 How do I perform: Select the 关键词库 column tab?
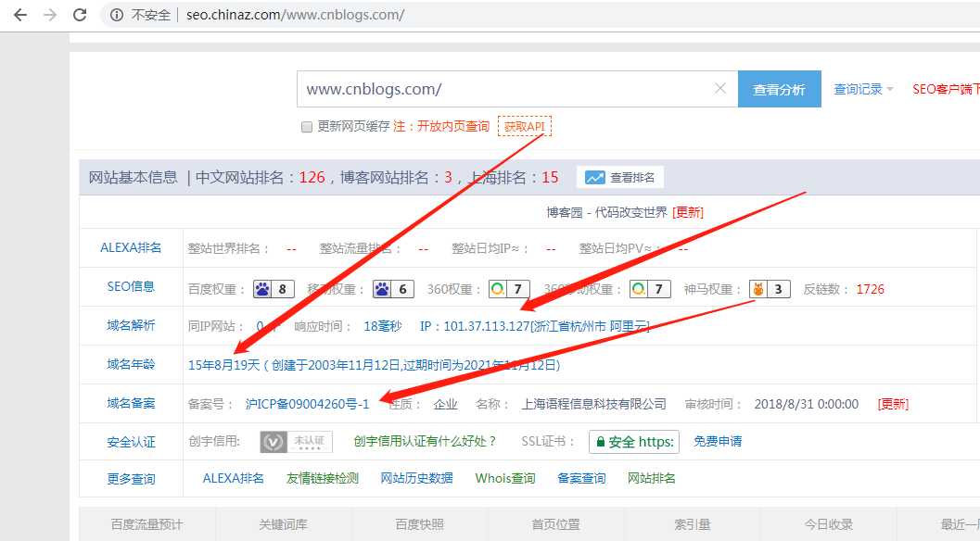(x=283, y=524)
